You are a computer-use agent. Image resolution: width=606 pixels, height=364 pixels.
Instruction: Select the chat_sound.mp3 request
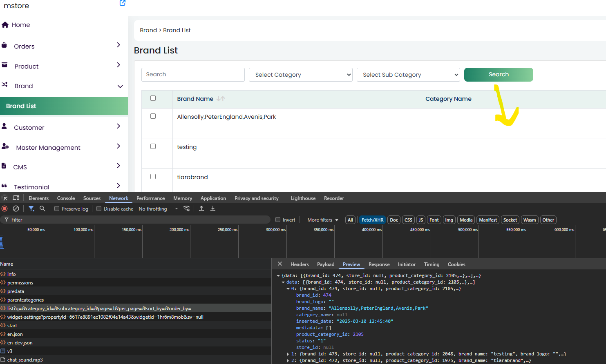[x=136, y=360]
